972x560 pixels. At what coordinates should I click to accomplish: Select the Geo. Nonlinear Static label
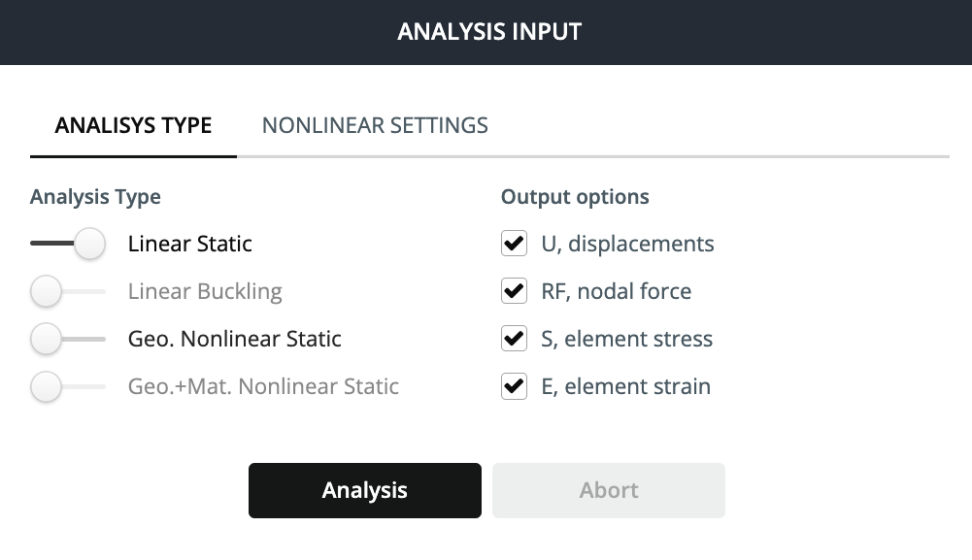tap(235, 339)
